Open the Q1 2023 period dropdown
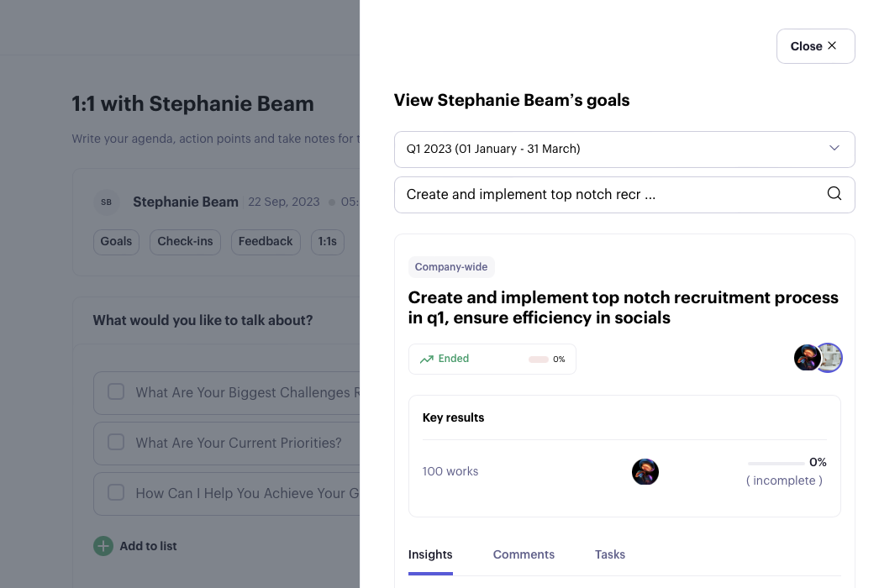The height and width of the screenshot is (588, 879). tap(624, 150)
